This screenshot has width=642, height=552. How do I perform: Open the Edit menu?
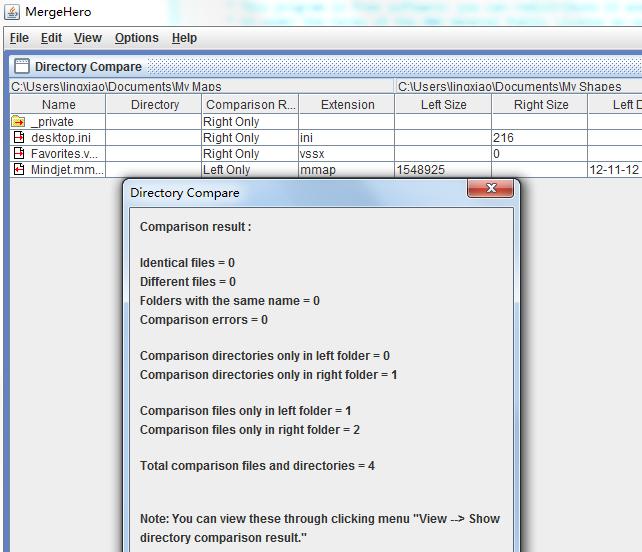pos(51,38)
